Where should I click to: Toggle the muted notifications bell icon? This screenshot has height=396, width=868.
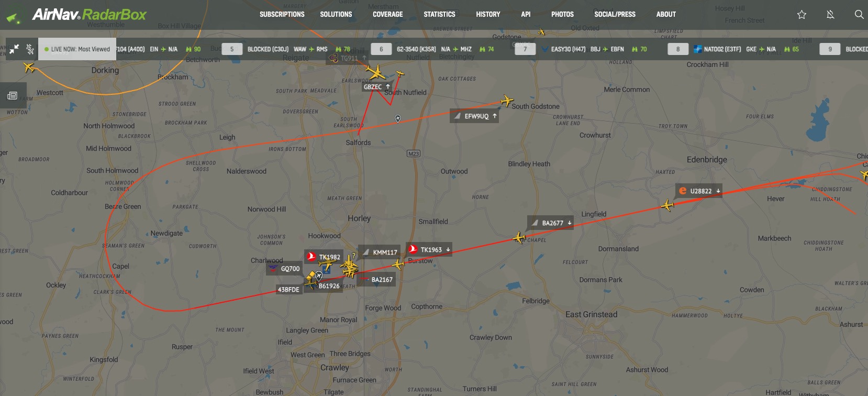(x=830, y=15)
